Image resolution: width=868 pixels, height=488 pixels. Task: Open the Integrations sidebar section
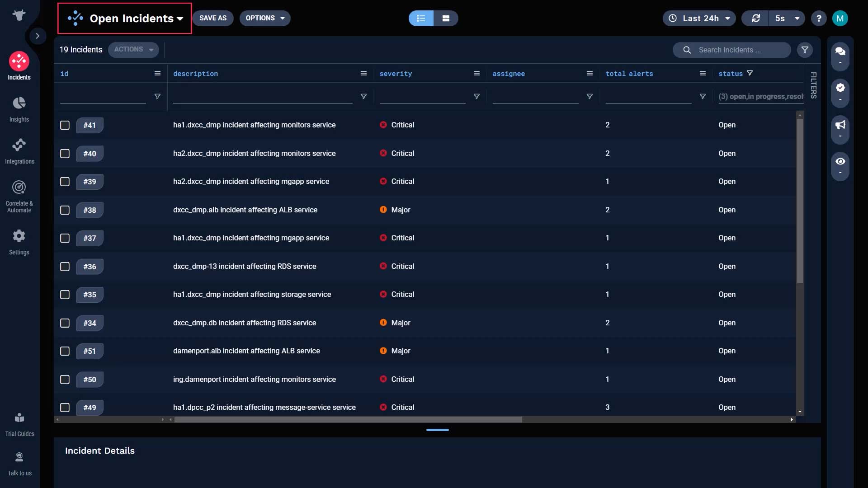[x=19, y=151]
